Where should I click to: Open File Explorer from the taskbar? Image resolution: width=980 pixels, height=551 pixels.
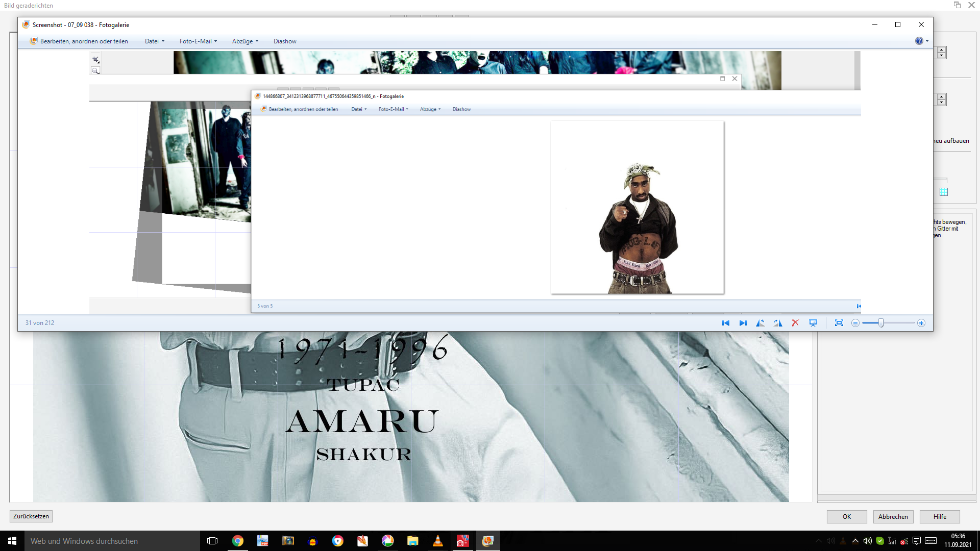412,541
